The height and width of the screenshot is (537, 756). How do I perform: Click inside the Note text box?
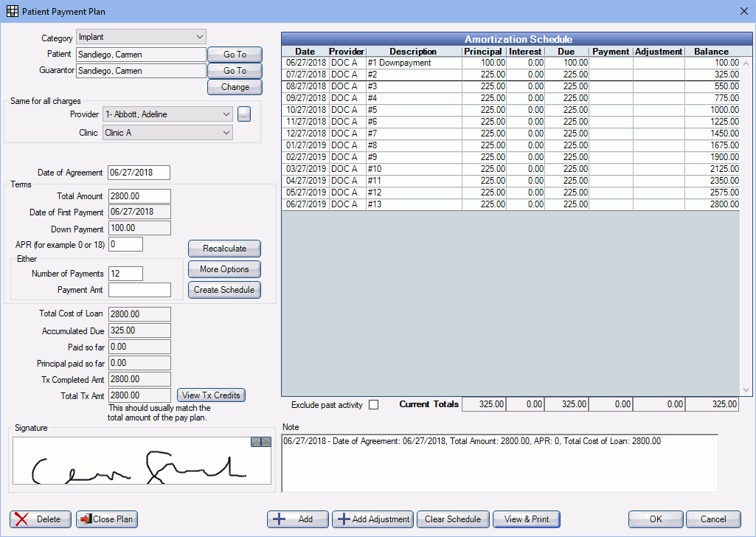(x=499, y=463)
